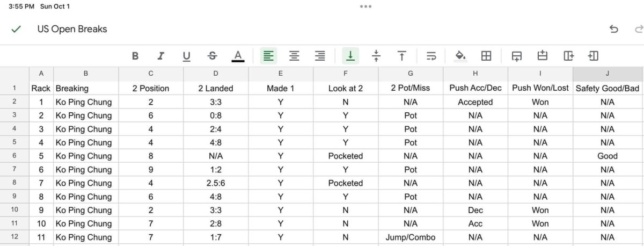Set vertical alignment to middle
The height and width of the screenshot is (246, 644).
point(376,56)
